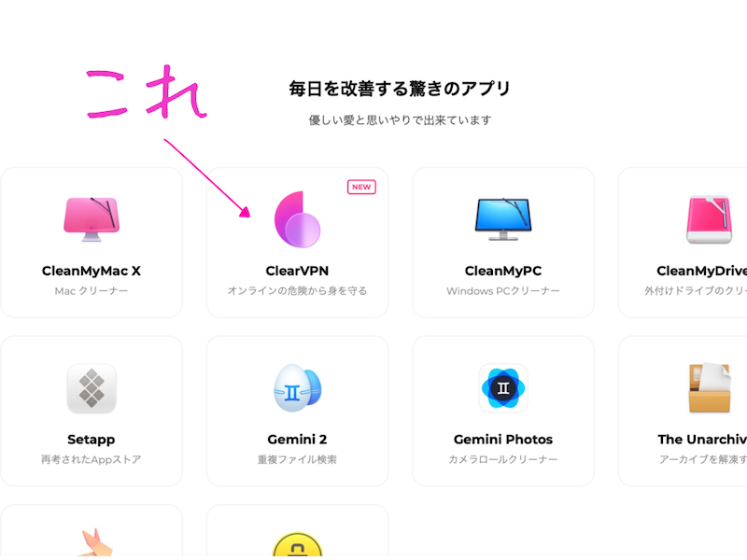Select Gemini 2 重複ファイル検索 description
Screen dimensions: 747x560
[x=297, y=459]
